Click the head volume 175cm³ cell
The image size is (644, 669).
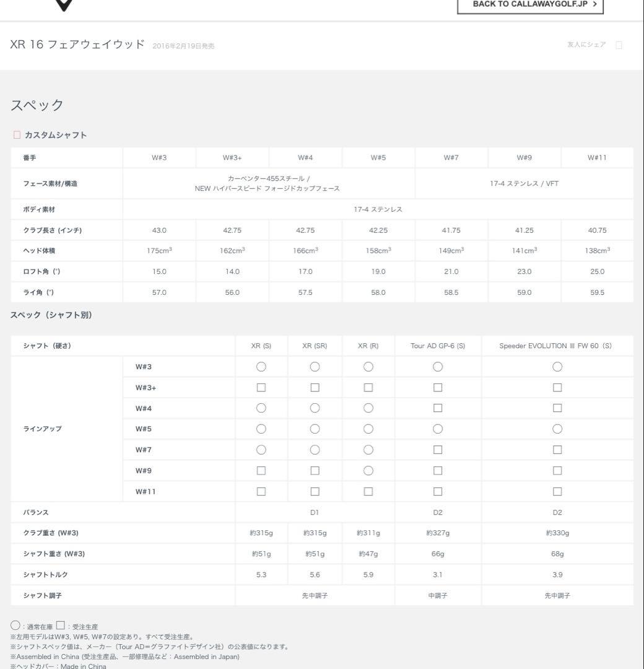159,250
